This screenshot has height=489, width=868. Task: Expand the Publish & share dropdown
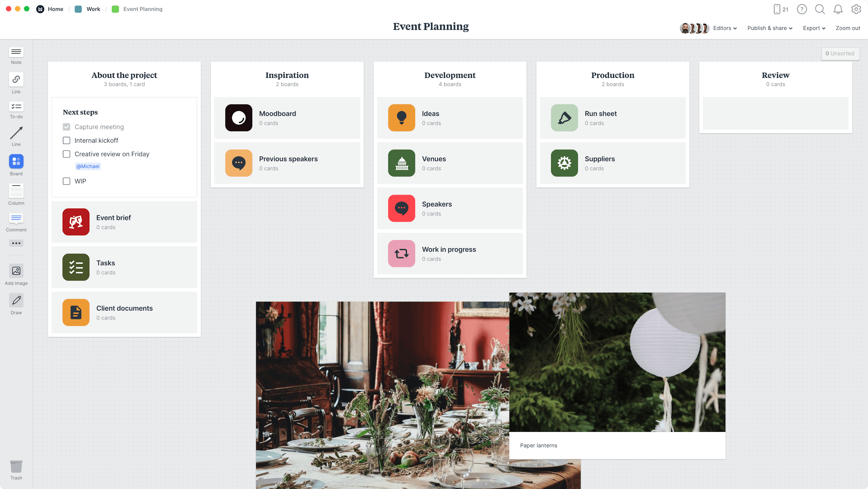coord(770,28)
